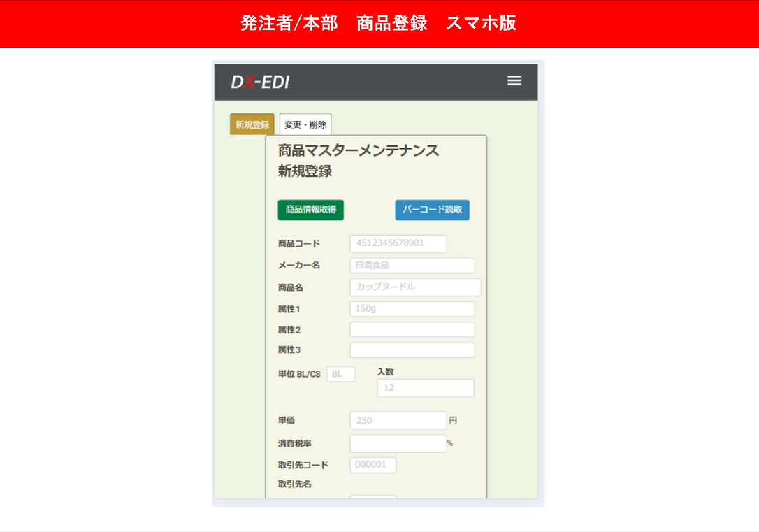Image resolution: width=759 pixels, height=532 pixels.
Task: Focus the 単価 price input field
Action: tap(398, 420)
